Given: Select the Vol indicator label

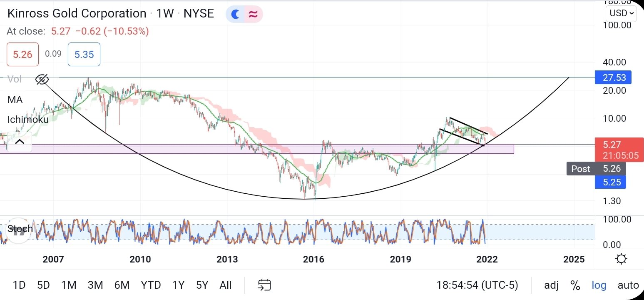Looking at the screenshot, I should [15, 79].
